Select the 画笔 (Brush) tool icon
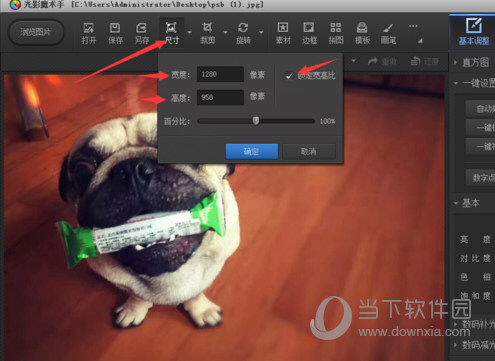 tap(388, 33)
